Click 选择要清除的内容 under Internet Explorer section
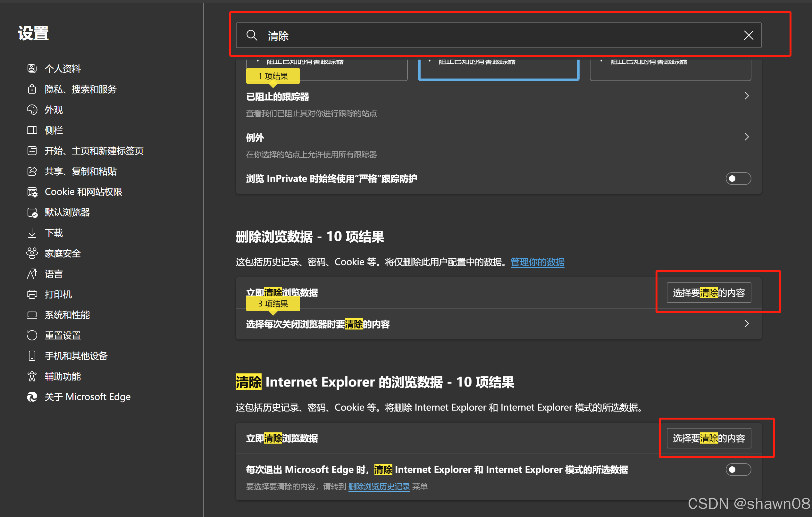This screenshot has height=517, width=812. pos(709,438)
